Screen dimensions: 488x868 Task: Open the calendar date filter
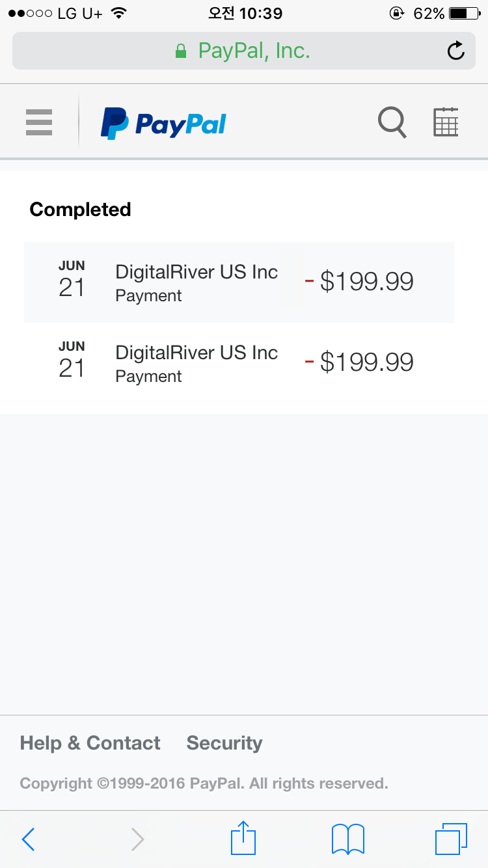pyautogui.click(x=446, y=122)
